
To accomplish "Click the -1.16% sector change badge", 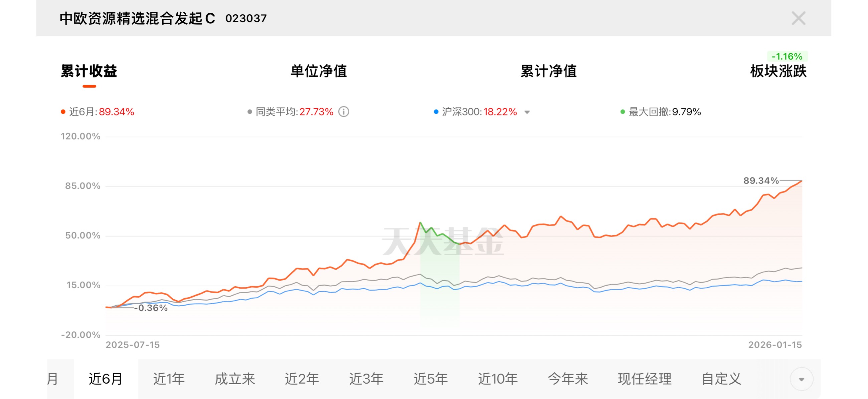I will coord(787,56).
